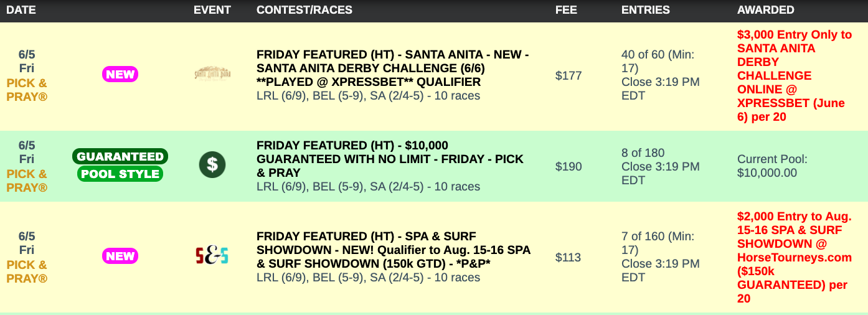Click the ENTRIES column header
This screenshot has height=315, width=868.
(x=646, y=10)
